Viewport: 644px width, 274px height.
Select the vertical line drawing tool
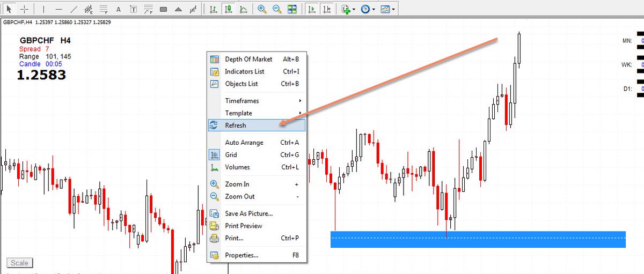pos(44,9)
